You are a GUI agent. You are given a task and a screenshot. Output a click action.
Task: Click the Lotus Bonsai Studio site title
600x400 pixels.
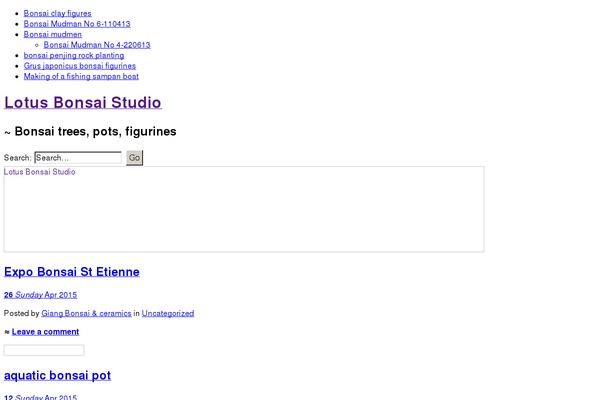click(82, 102)
